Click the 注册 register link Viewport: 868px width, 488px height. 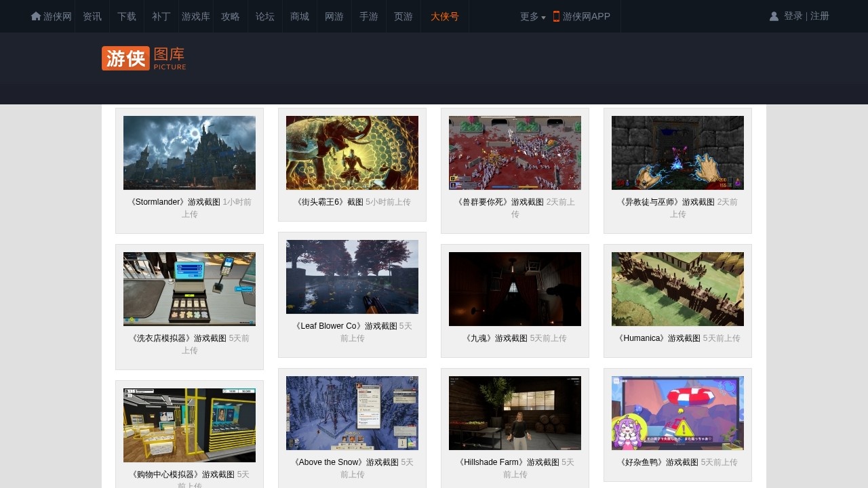[820, 16]
